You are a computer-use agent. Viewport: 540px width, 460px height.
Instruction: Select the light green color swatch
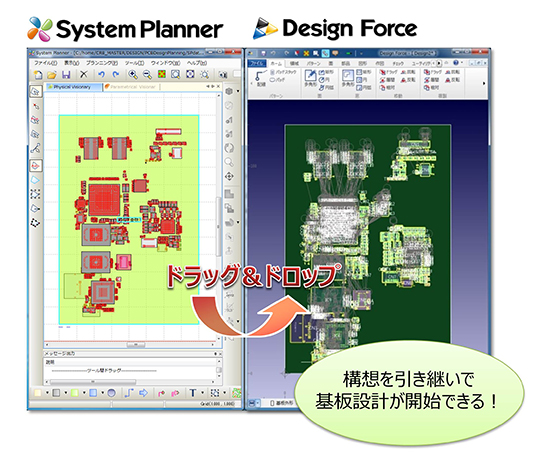click(x=75, y=393)
